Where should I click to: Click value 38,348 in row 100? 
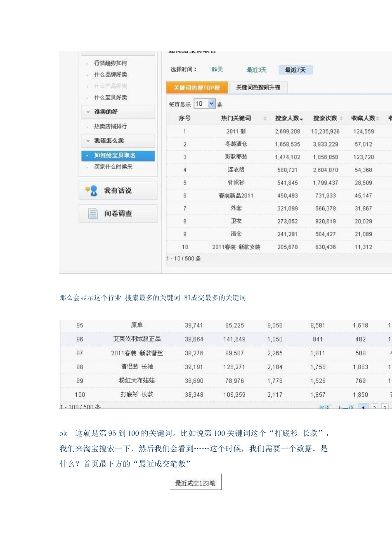pyautogui.click(x=194, y=395)
